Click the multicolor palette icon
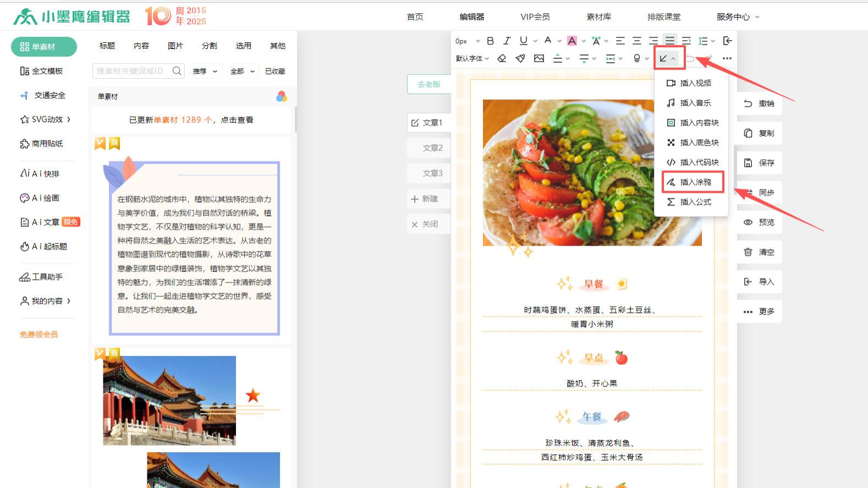This screenshot has width=868, height=488. pyautogui.click(x=282, y=97)
